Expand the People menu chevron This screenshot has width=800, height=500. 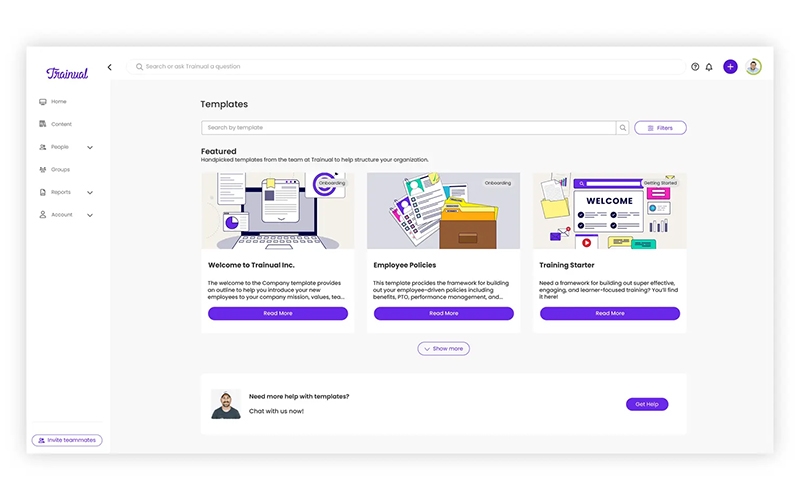(90, 147)
